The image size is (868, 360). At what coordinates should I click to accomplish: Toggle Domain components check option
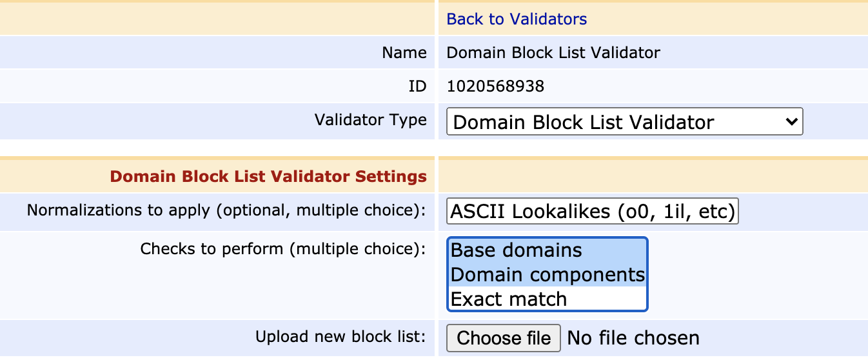[x=547, y=275]
